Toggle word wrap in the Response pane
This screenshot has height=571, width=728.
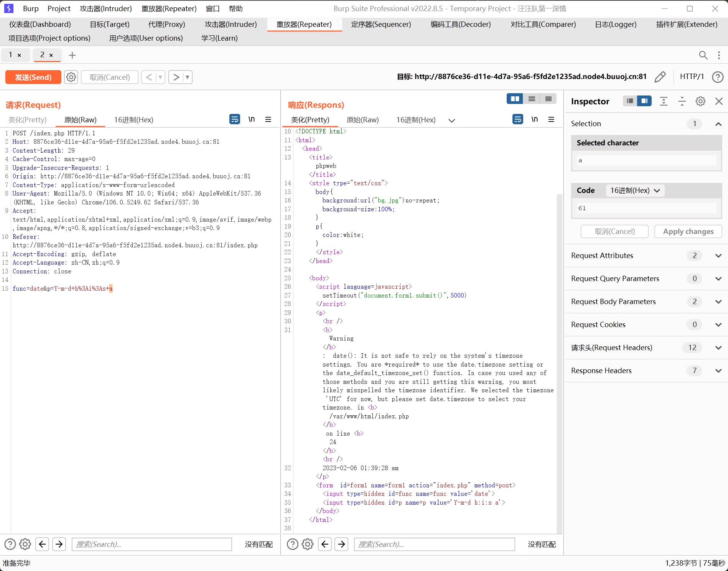(x=518, y=119)
